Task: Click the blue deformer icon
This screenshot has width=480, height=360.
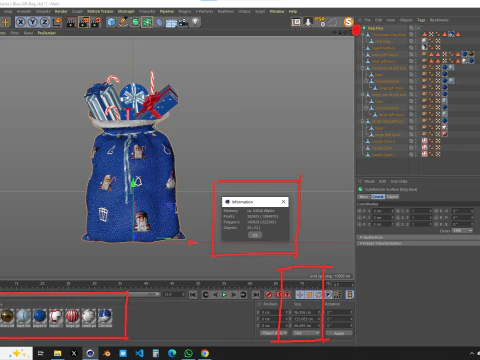Action: point(159,22)
